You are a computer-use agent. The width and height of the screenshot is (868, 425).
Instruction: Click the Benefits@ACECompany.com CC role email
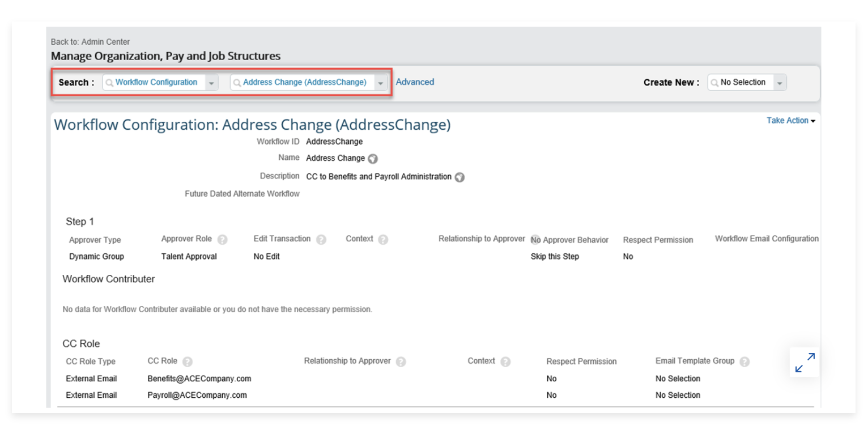[199, 379]
